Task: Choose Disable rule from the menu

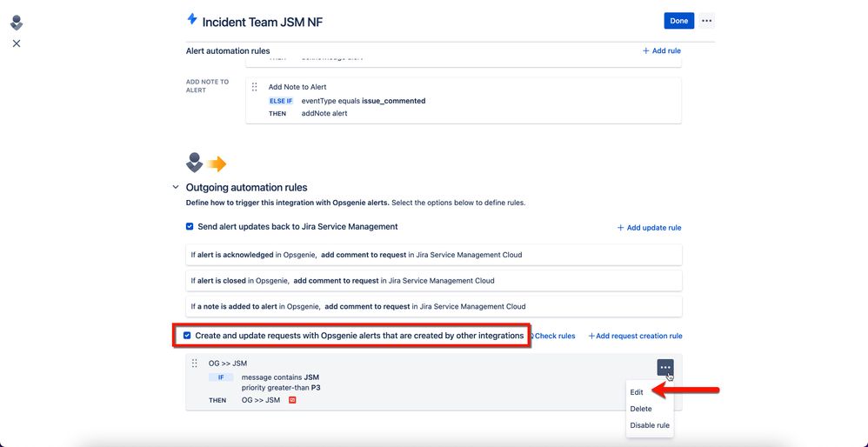Action: [x=650, y=425]
